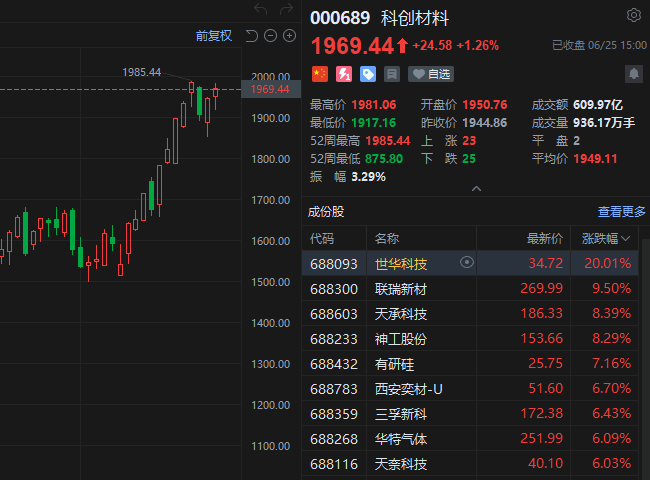Click the blue tag icon

pos(368,74)
